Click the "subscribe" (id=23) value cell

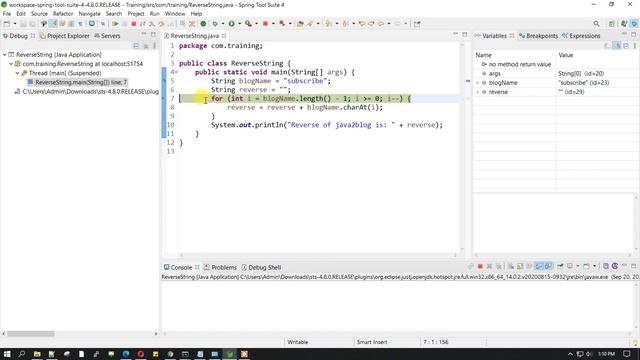[584, 82]
